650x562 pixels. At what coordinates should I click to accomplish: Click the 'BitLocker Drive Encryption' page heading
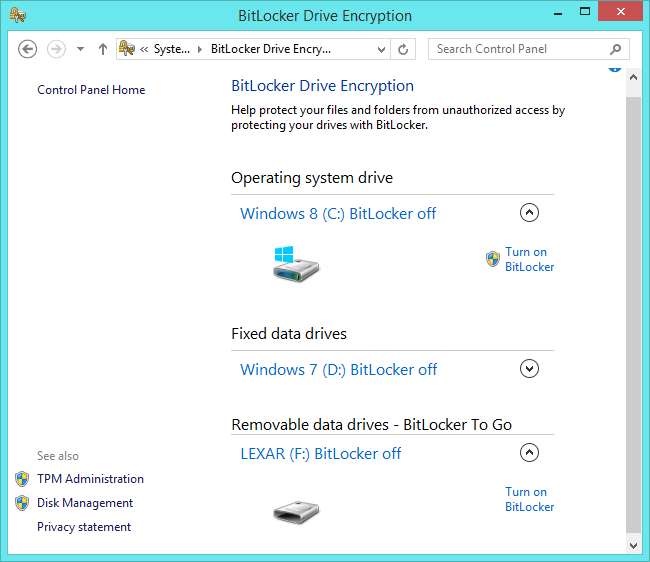tap(323, 86)
